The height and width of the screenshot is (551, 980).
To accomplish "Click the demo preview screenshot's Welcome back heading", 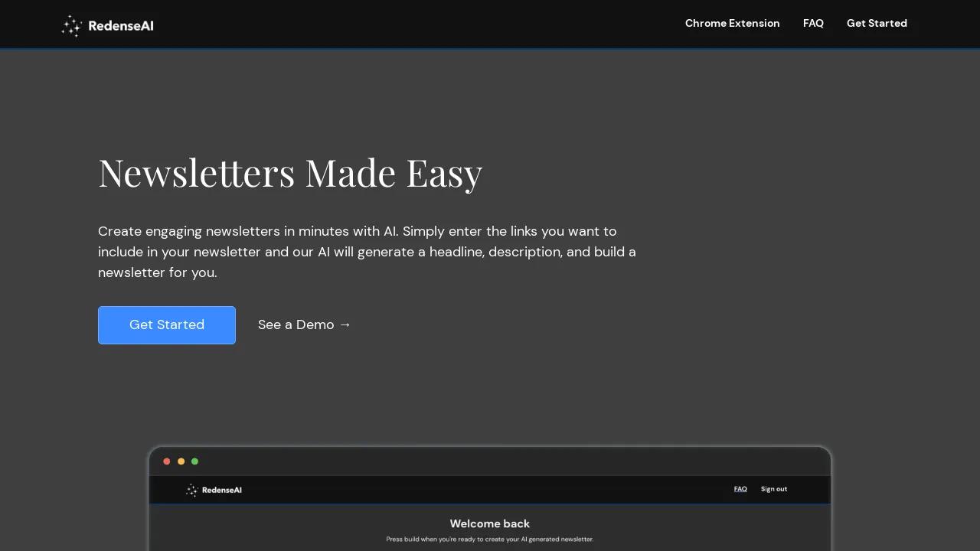I will [490, 523].
